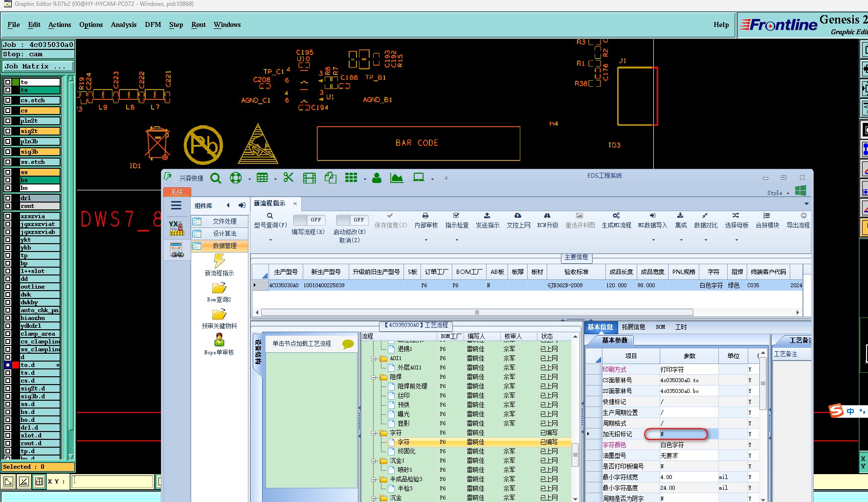
Task: Open the 预审关键物料 folder icon
Action: pyautogui.click(x=219, y=314)
